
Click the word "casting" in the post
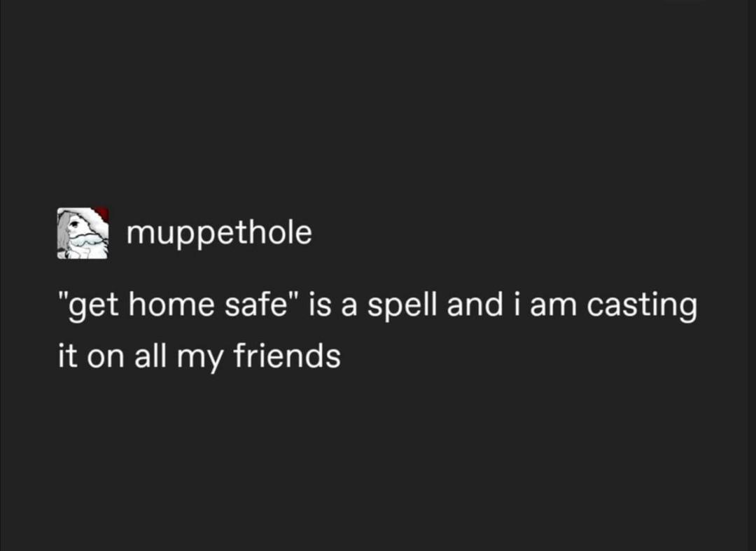click(x=642, y=307)
